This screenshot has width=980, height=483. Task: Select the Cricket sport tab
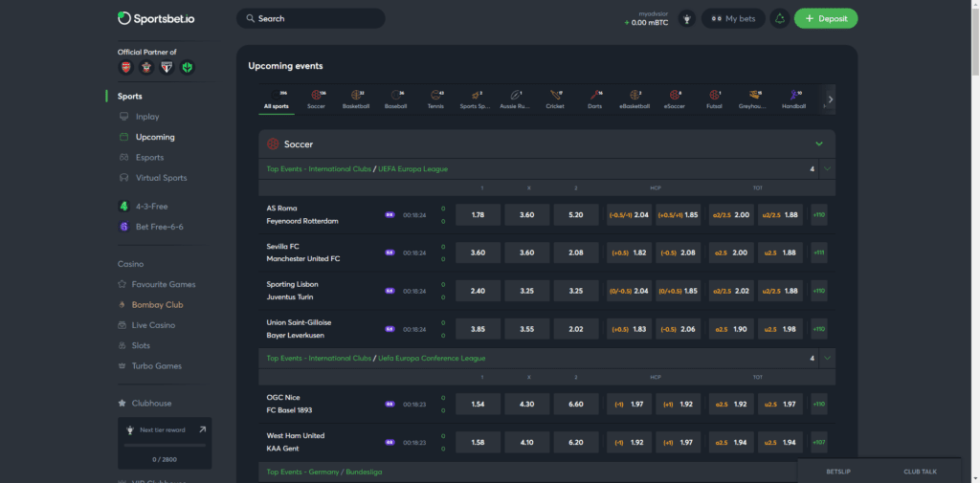tap(555, 99)
